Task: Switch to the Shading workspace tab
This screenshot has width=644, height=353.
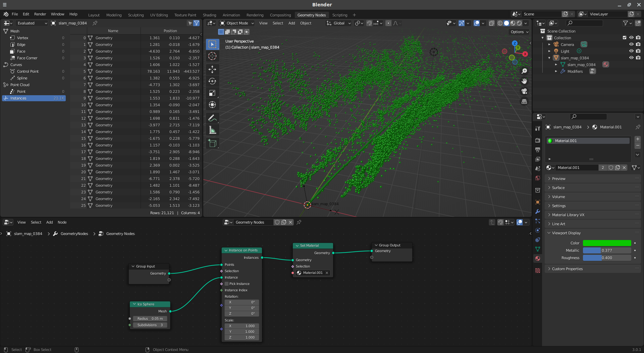Action: (209, 15)
